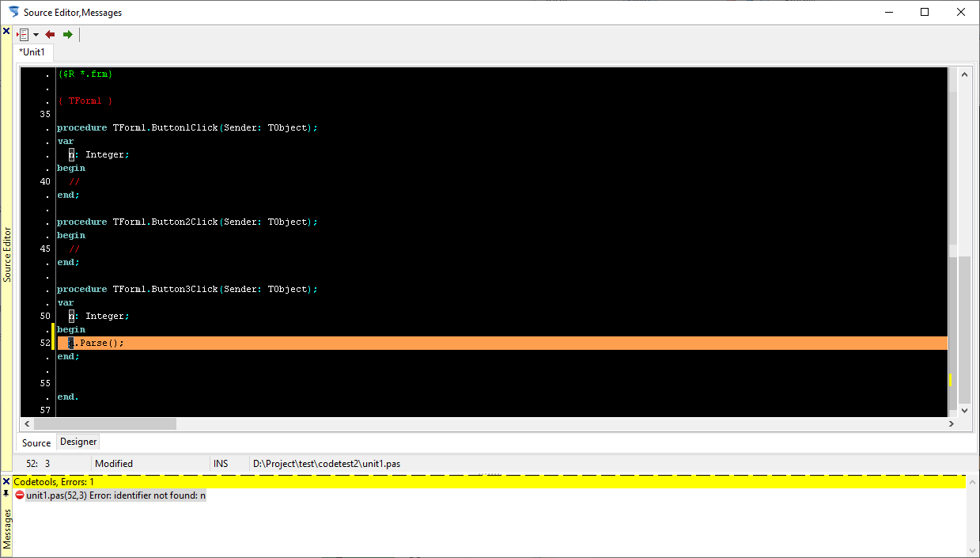Click the 'INS' insert mode status field
This screenshot has height=558, width=980.
point(221,464)
